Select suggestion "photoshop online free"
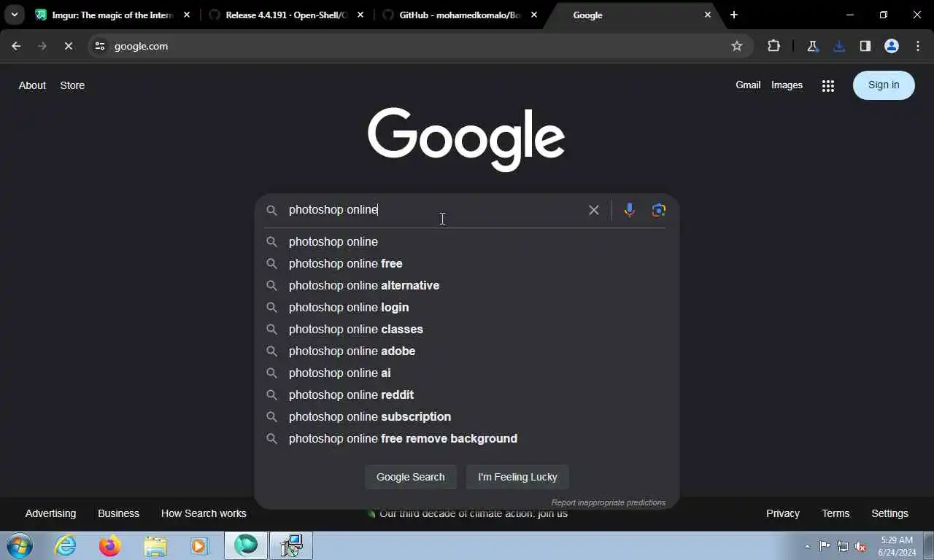The height and width of the screenshot is (560, 934). click(467, 263)
